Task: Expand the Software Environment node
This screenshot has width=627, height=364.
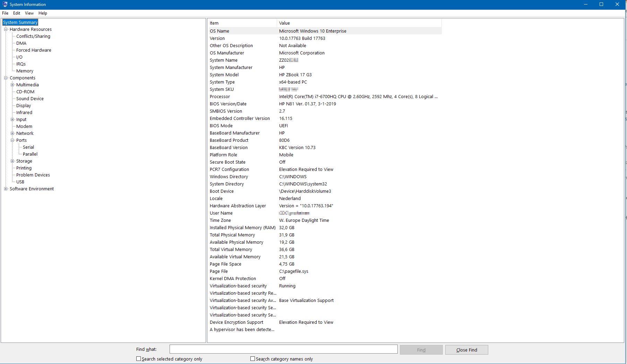Action: [6, 189]
